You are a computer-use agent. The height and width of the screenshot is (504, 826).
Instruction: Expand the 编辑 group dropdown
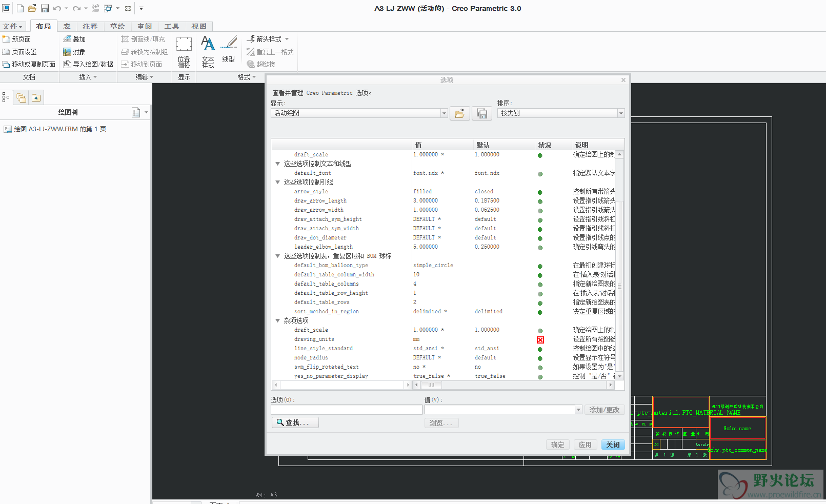point(145,77)
